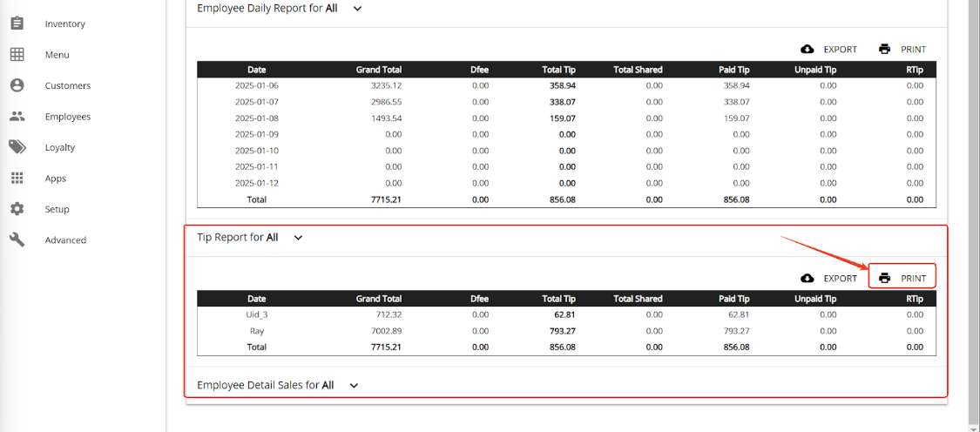Click the Setup gear icon
The width and height of the screenshot is (980, 432).
17,209
